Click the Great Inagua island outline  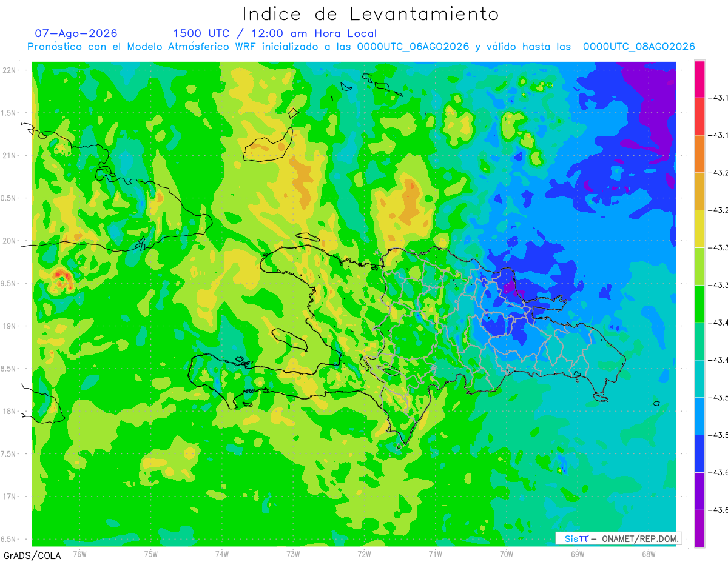pyautogui.click(x=268, y=146)
